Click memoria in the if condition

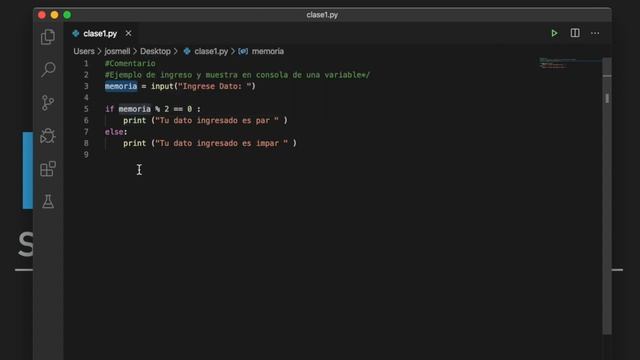point(135,109)
